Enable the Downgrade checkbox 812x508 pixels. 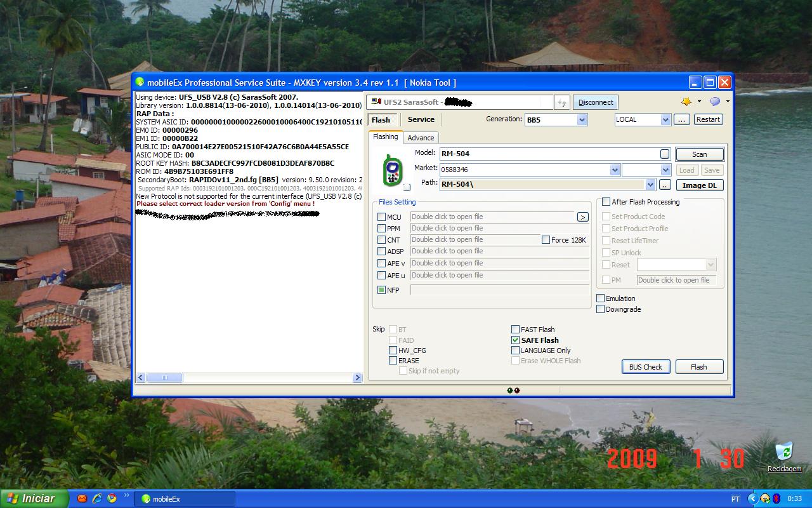tap(600, 309)
